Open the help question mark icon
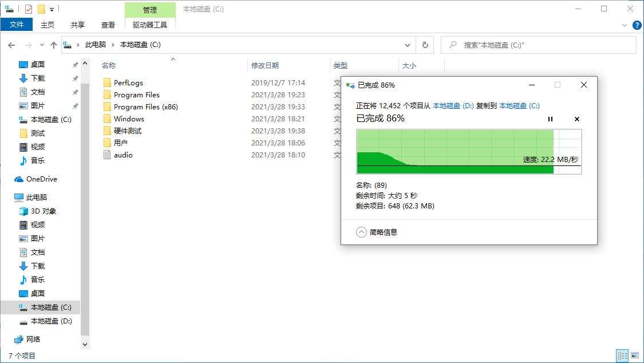The width and height of the screenshot is (644, 363). pos(637,25)
